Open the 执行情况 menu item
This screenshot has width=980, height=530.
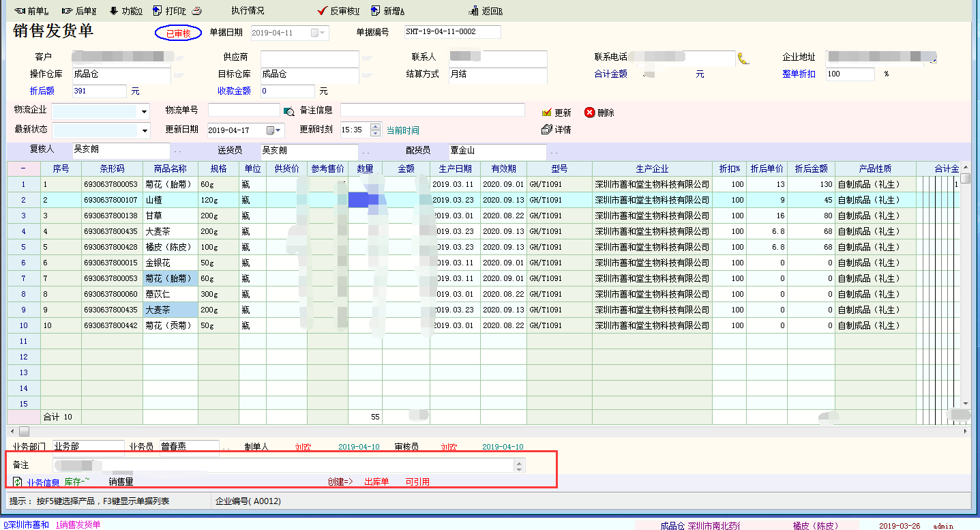(248, 11)
